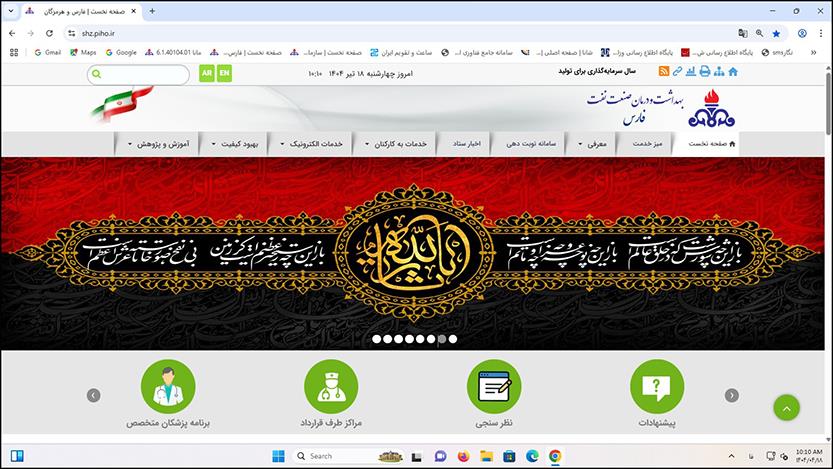Open the Chrome three-dot menu
The height and width of the screenshot is (469, 833).
coord(821,33)
